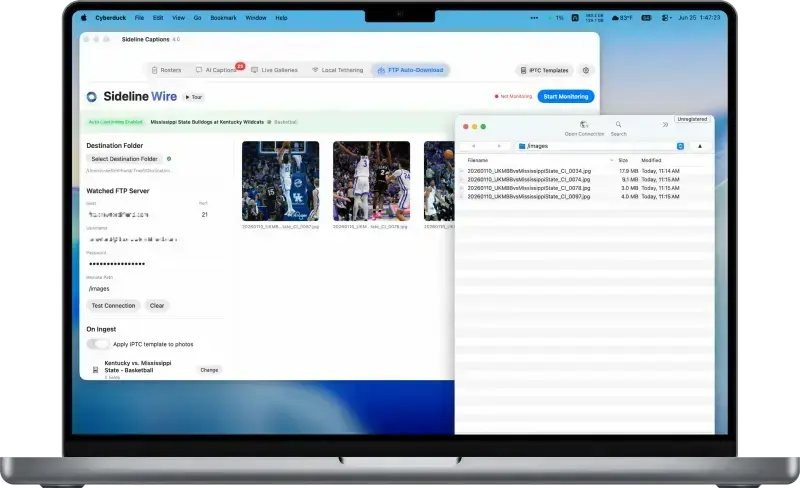Open the File menu
The image size is (800, 488).
point(139,18)
